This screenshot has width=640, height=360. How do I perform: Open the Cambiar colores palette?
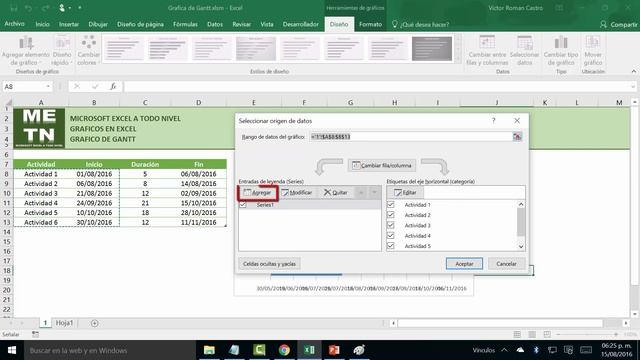[x=89, y=51]
